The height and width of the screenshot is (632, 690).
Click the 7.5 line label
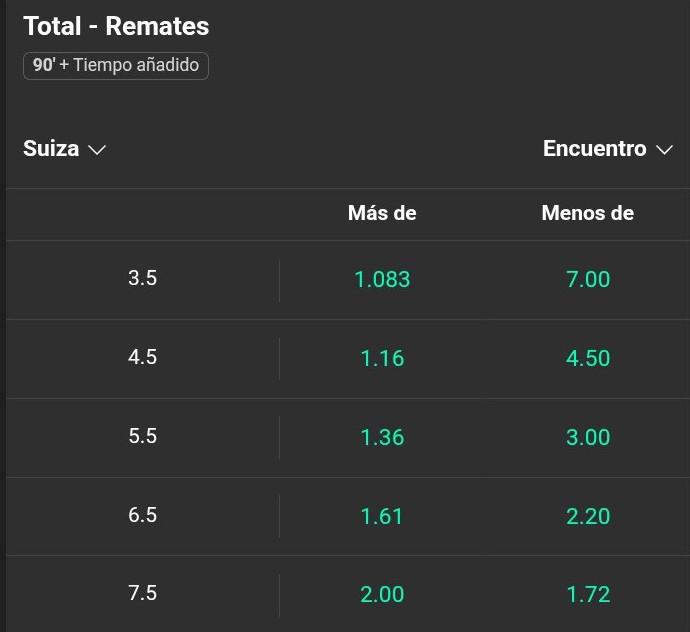[x=143, y=593]
